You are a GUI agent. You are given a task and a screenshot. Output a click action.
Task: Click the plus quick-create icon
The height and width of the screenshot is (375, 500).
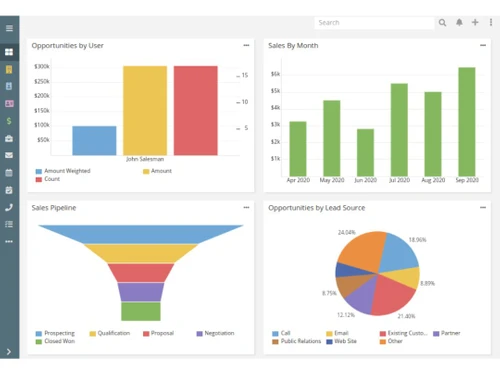tap(475, 22)
